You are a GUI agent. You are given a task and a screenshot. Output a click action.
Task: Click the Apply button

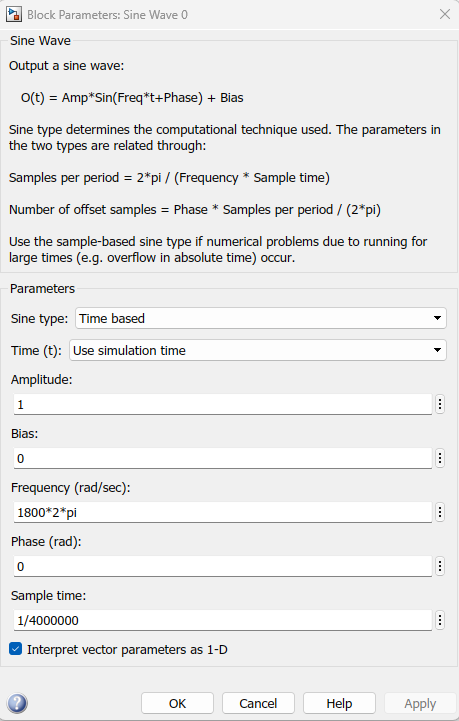point(420,704)
